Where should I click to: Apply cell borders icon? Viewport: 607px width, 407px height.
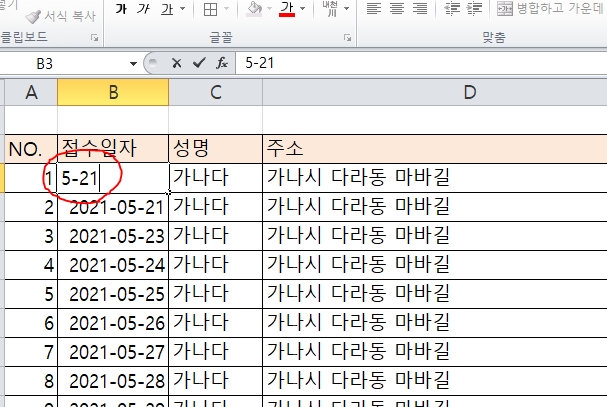[210, 9]
